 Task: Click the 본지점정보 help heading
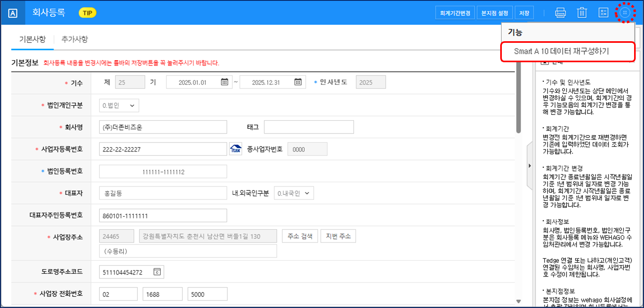pyautogui.click(x=560, y=291)
